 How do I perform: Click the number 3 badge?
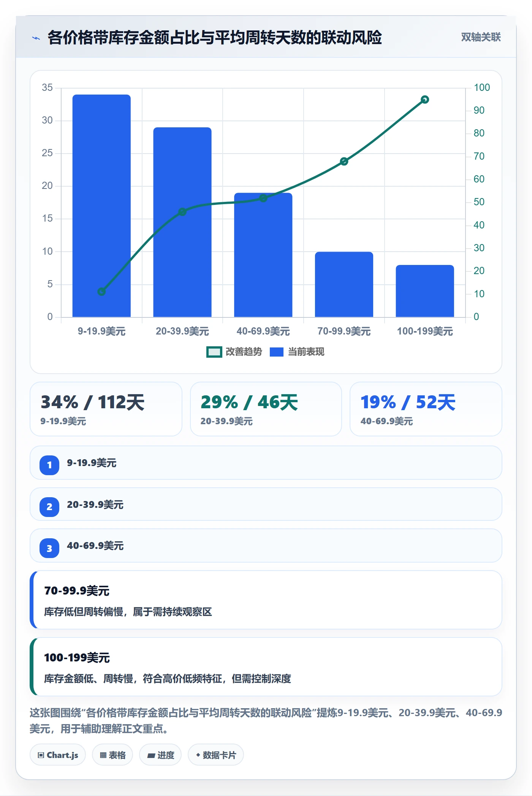click(49, 548)
